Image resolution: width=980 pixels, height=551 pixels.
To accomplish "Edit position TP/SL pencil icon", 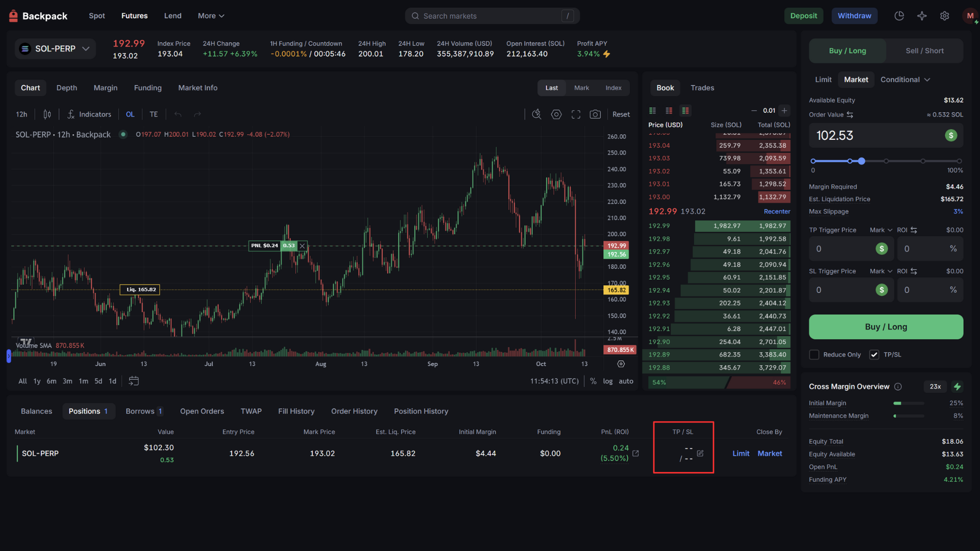I will 700,453.
